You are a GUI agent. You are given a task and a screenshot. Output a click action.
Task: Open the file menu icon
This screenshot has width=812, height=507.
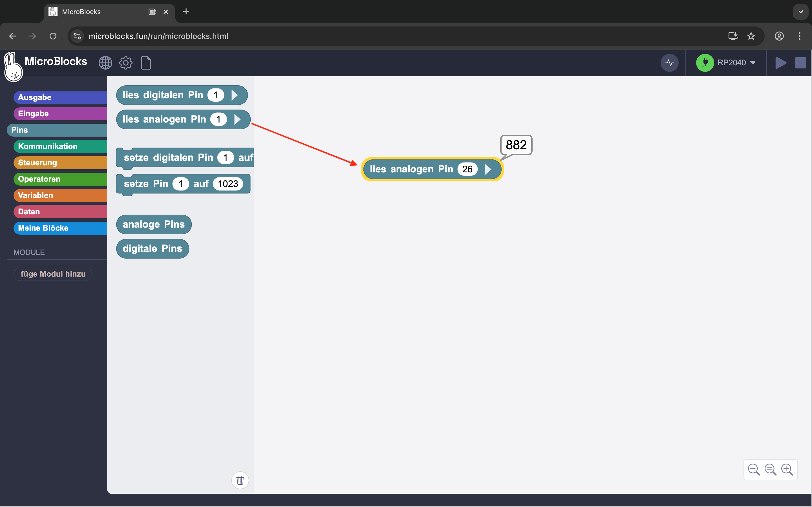(x=146, y=63)
